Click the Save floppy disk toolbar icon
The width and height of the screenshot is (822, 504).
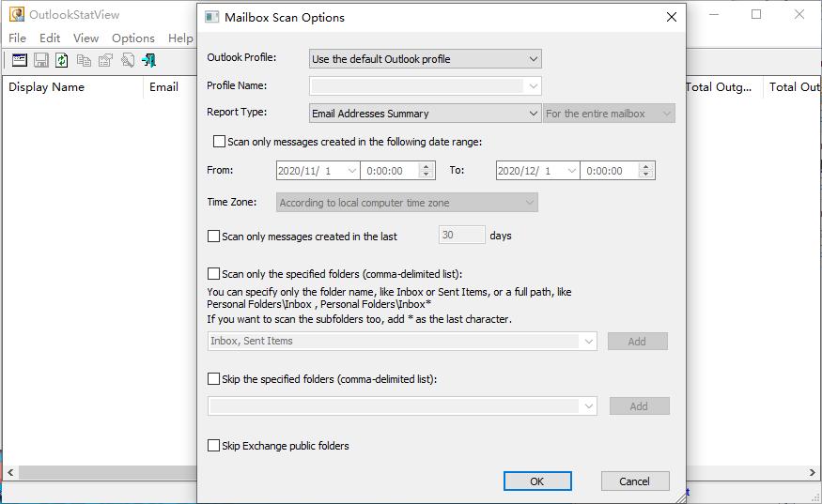click(41, 60)
